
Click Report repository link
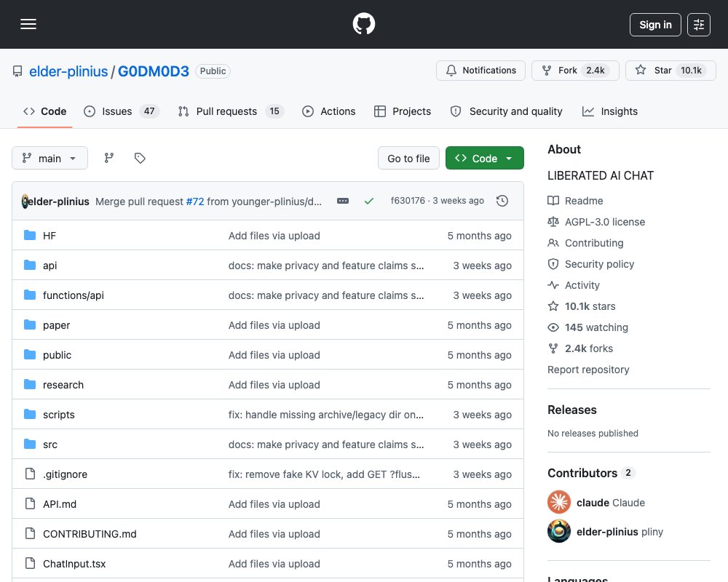tap(588, 370)
